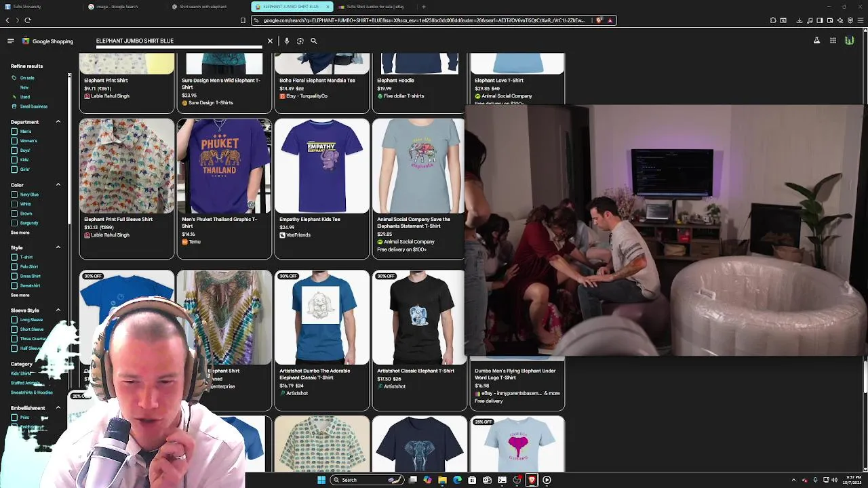
Task: Open Sweatshirts & Hoodies category link
Action: [x=32, y=392]
